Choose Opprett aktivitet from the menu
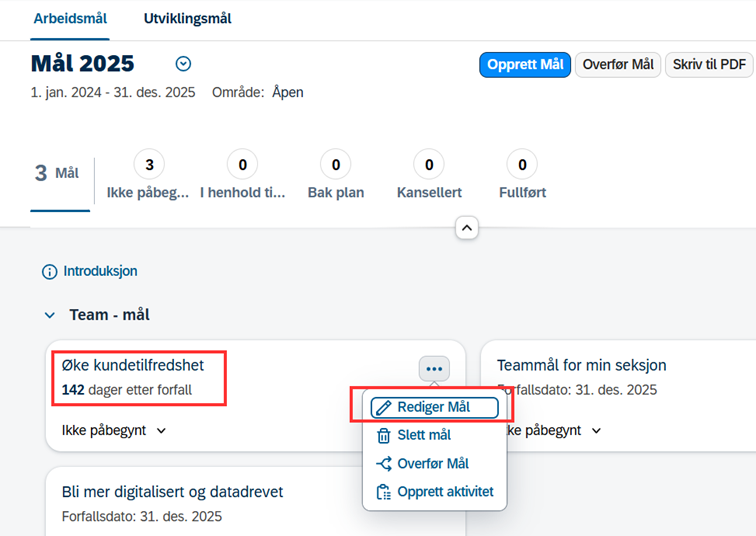Image resolution: width=756 pixels, height=536 pixels. point(435,492)
